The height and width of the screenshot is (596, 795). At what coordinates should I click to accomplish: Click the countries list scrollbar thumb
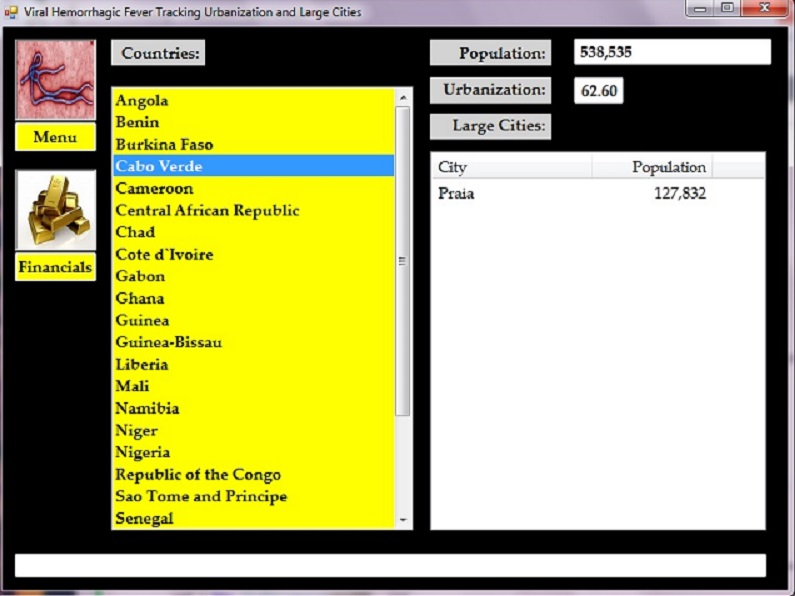point(403,260)
